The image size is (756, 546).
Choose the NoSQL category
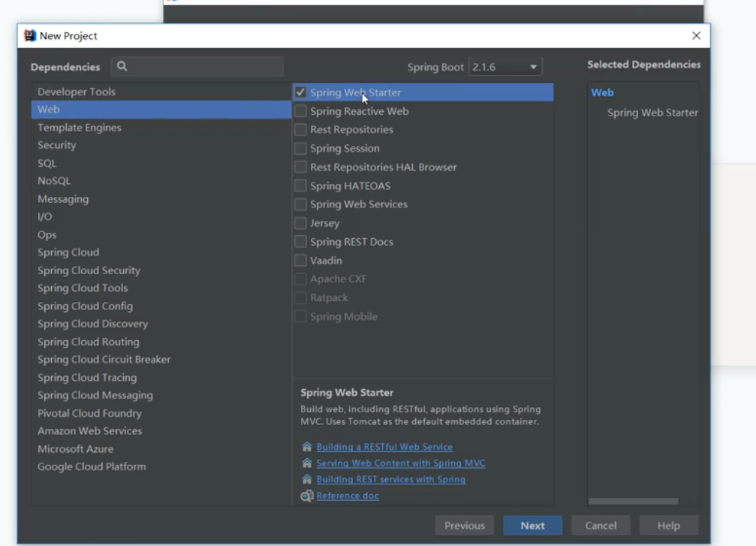point(161,181)
